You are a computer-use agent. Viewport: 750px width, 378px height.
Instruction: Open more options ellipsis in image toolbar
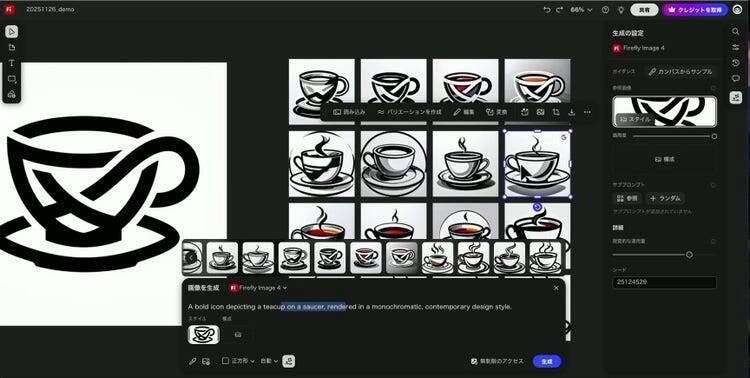587,112
